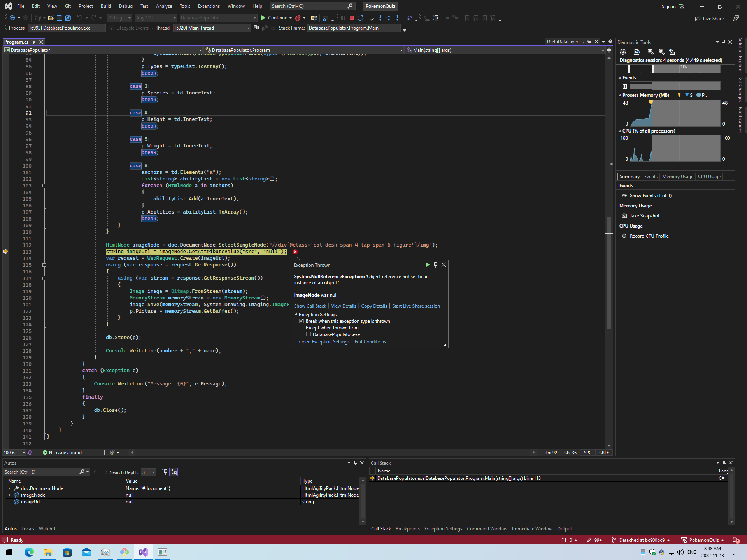Click the Edit Conditions link
Viewport: 747px width, 560px height.
click(x=370, y=342)
